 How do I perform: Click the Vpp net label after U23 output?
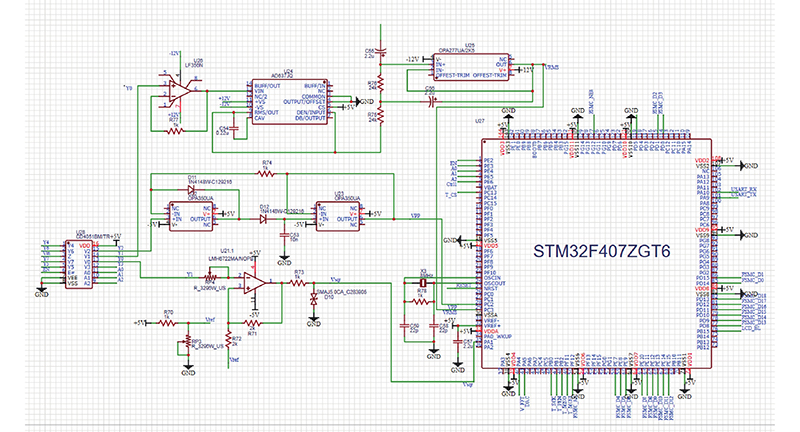pyautogui.click(x=415, y=216)
